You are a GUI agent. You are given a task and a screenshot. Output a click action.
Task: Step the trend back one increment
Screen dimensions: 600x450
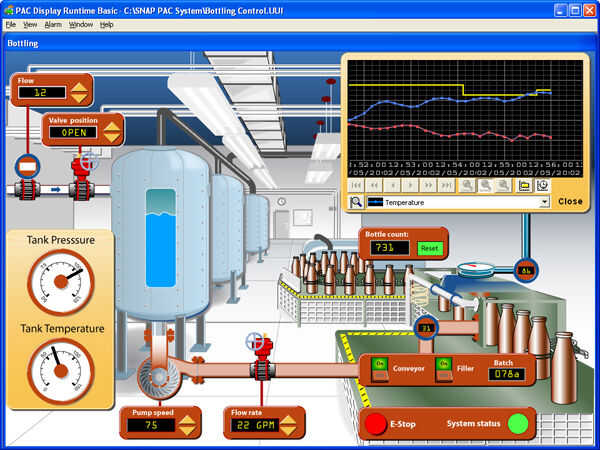(x=392, y=185)
